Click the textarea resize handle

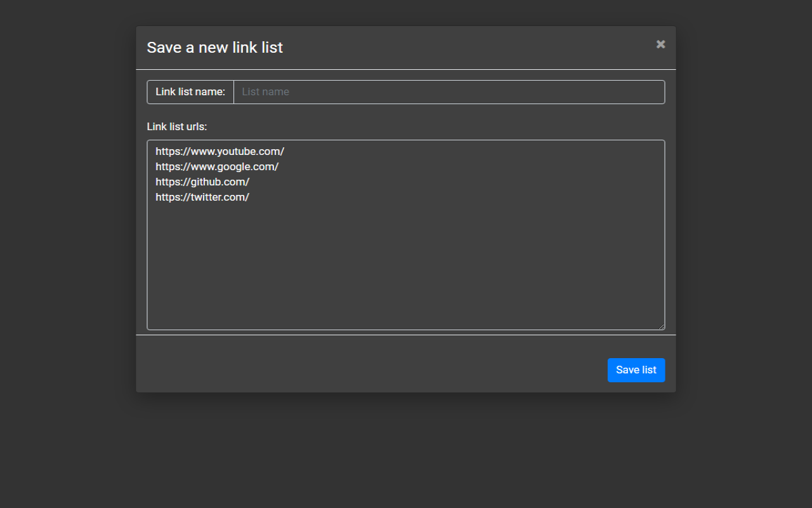pos(661,326)
